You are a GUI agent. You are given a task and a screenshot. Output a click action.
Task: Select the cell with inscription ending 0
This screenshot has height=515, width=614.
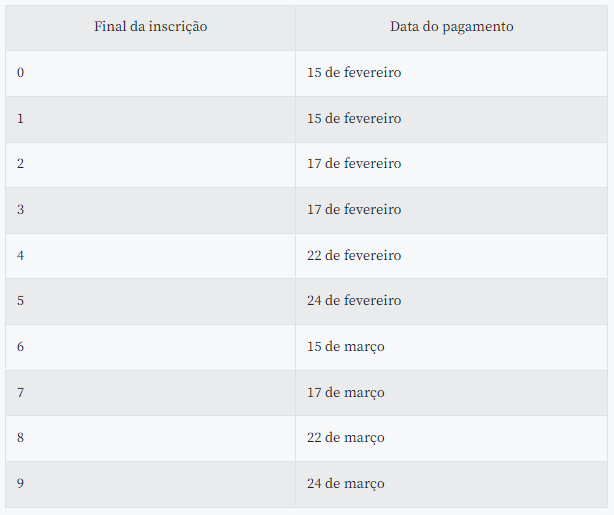(x=150, y=73)
